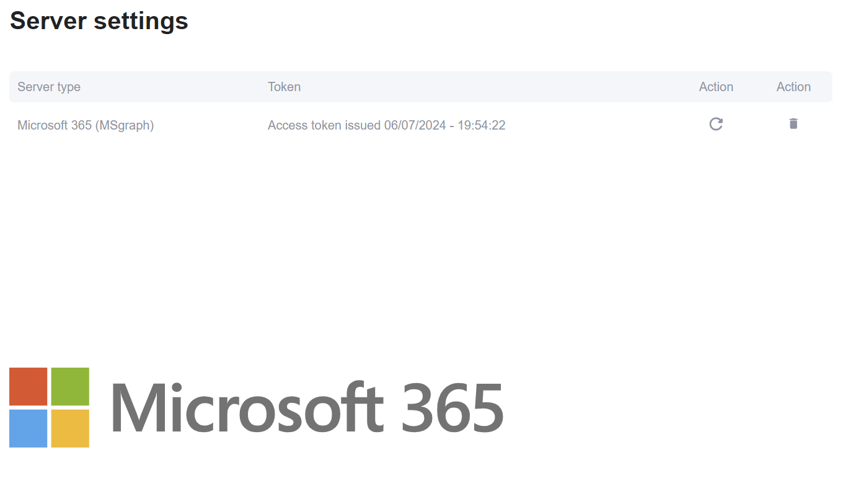Click the "Access token issued" text

click(324, 125)
